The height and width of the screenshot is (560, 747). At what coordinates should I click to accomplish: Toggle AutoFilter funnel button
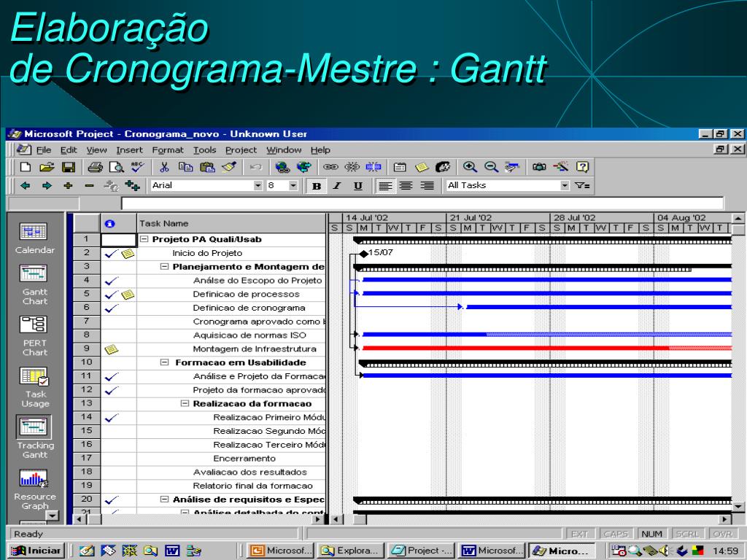[x=582, y=186]
